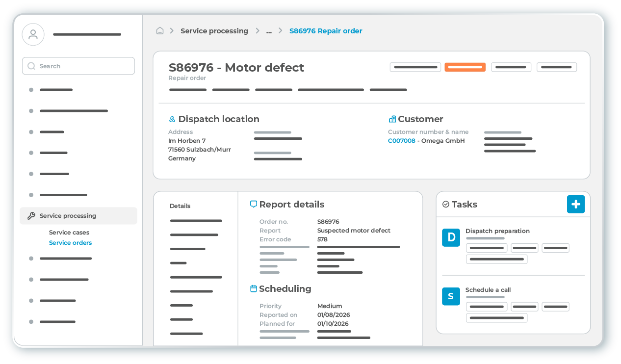The width and height of the screenshot is (621, 364).
Task: Click the Search input field
Action: [x=78, y=66]
